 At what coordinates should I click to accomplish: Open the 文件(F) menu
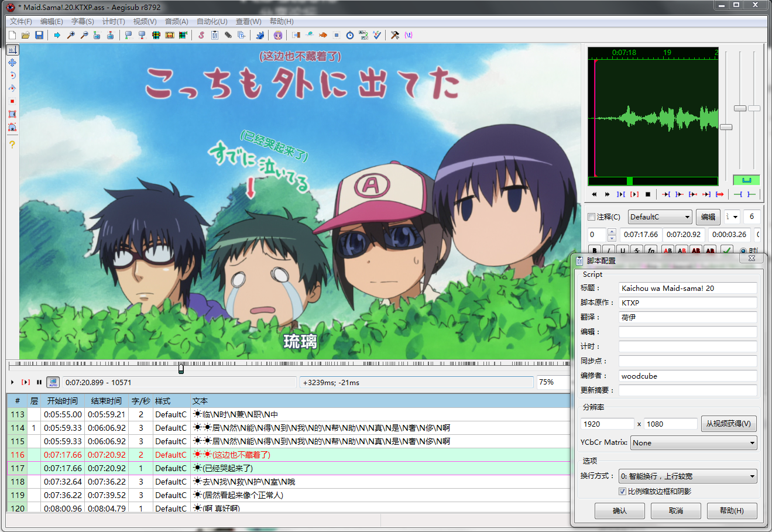tap(21, 22)
